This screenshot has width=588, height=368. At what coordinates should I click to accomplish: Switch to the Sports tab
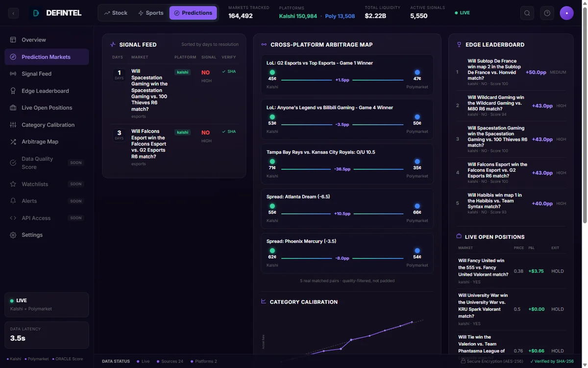pos(151,13)
